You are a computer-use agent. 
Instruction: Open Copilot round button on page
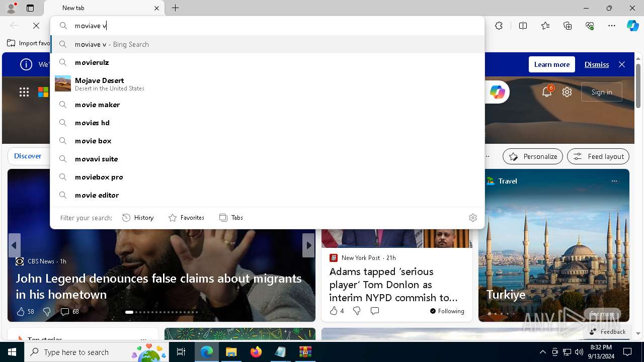[x=497, y=92]
